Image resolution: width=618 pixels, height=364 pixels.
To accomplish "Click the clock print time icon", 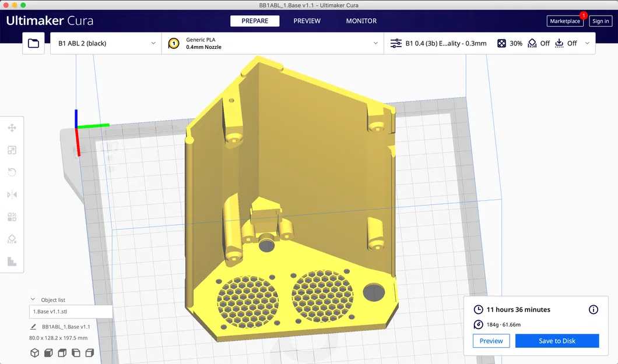I will click(478, 310).
